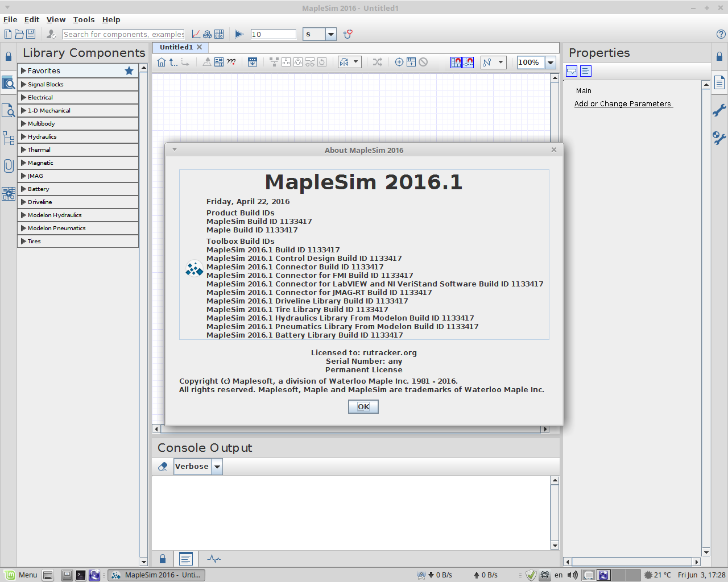Screen dimensions: 728x582
Task: Click the shuffle arrows toolbar icon
Action: pos(377,62)
